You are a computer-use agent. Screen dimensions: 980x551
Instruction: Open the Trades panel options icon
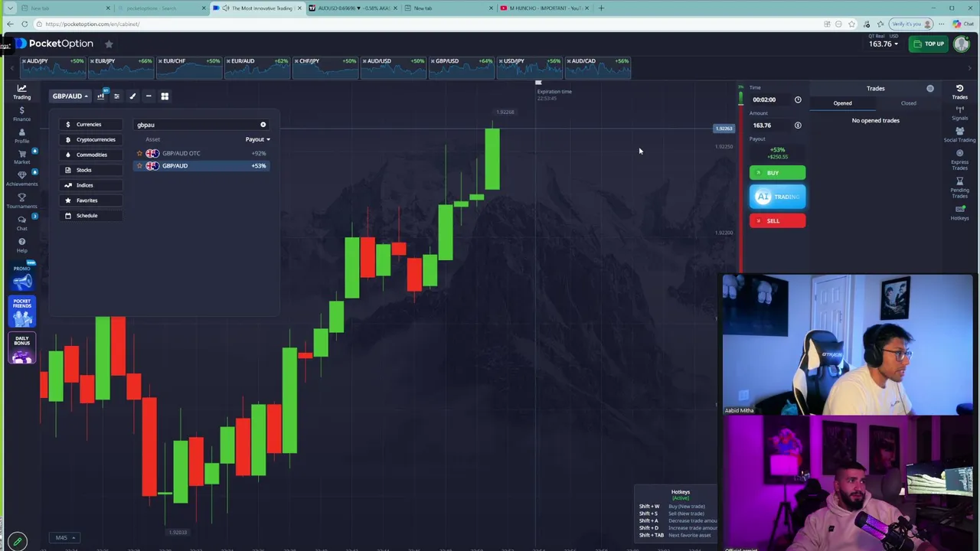(x=930, y=89)
